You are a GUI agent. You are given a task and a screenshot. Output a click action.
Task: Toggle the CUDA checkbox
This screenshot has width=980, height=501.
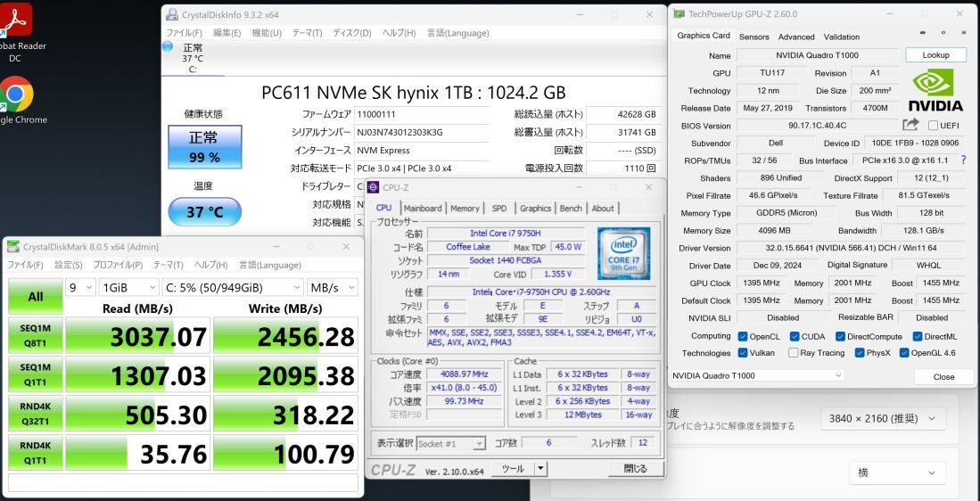coord(795,336)
